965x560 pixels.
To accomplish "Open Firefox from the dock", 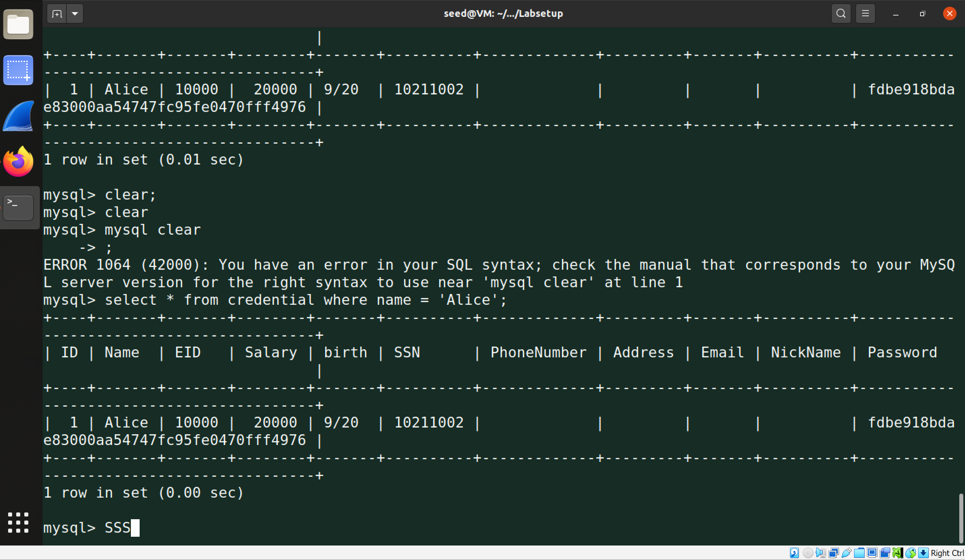I will (18, 161).
